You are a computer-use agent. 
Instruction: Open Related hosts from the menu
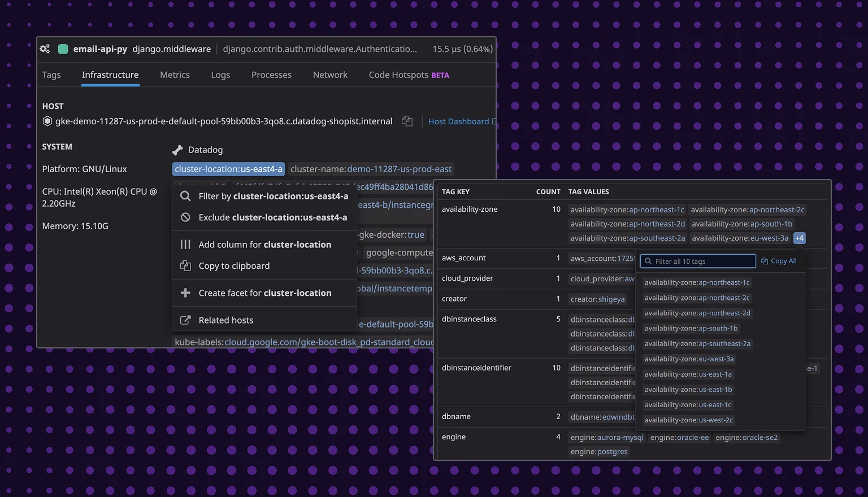tap(264, 320)
